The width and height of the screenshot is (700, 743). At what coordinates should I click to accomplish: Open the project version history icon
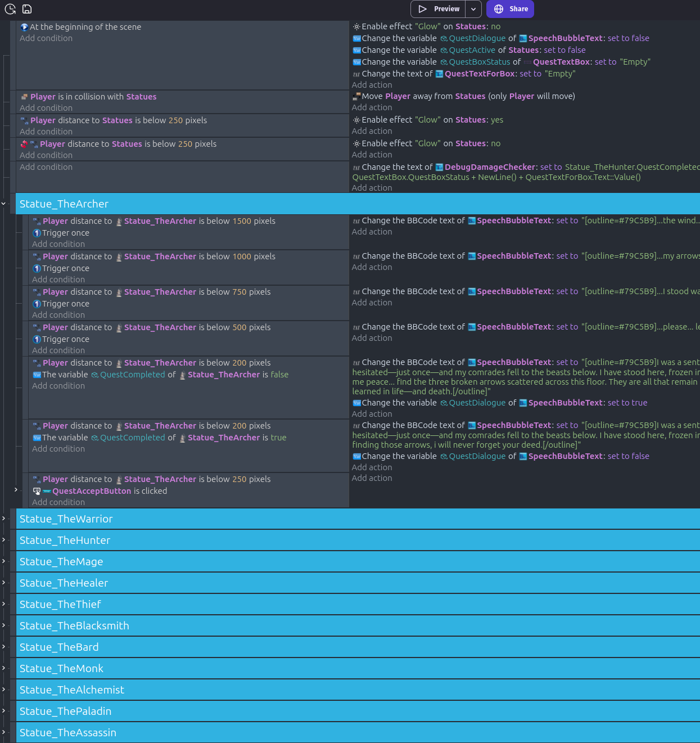[10, 9]
